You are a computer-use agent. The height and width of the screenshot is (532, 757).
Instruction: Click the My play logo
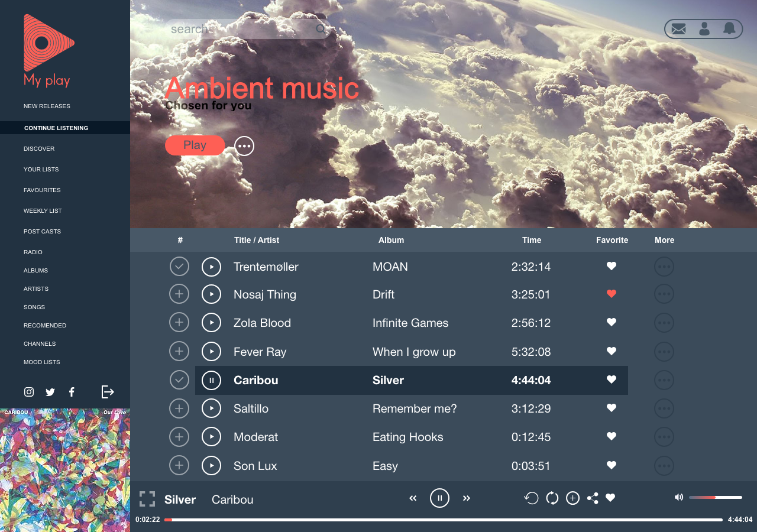pos(49,51)
